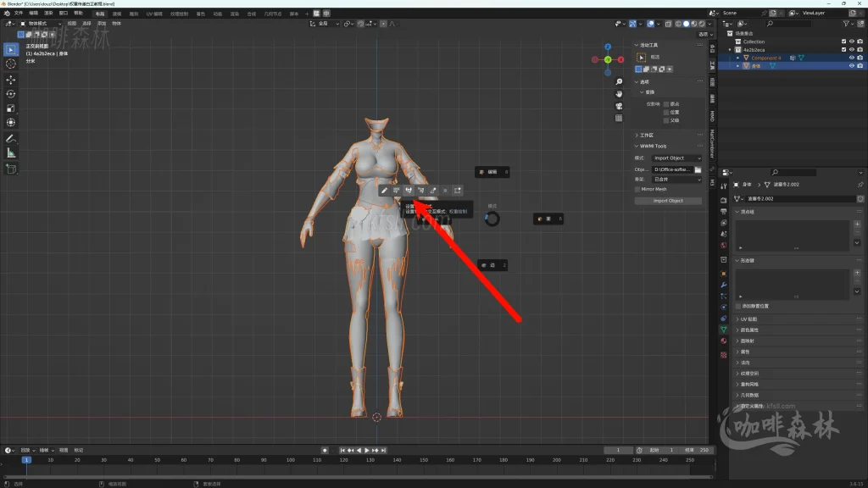Select the Annotate tool in left toolbar
The width and height of the screenshot is (868, 488).
click(10, 139)
